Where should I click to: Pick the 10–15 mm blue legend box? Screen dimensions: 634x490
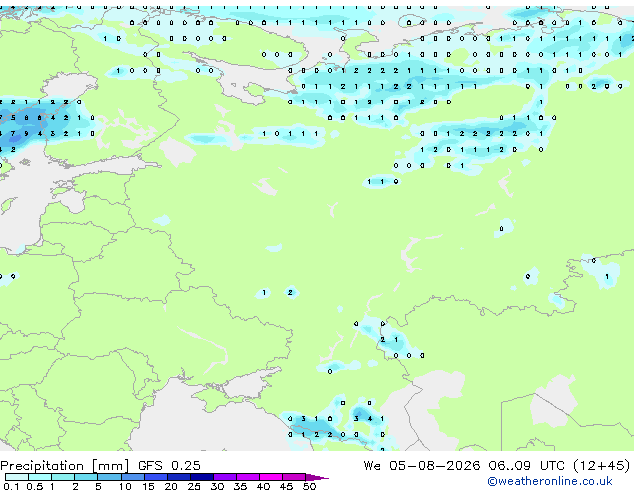pyautogui.click(x=132, y=477)
